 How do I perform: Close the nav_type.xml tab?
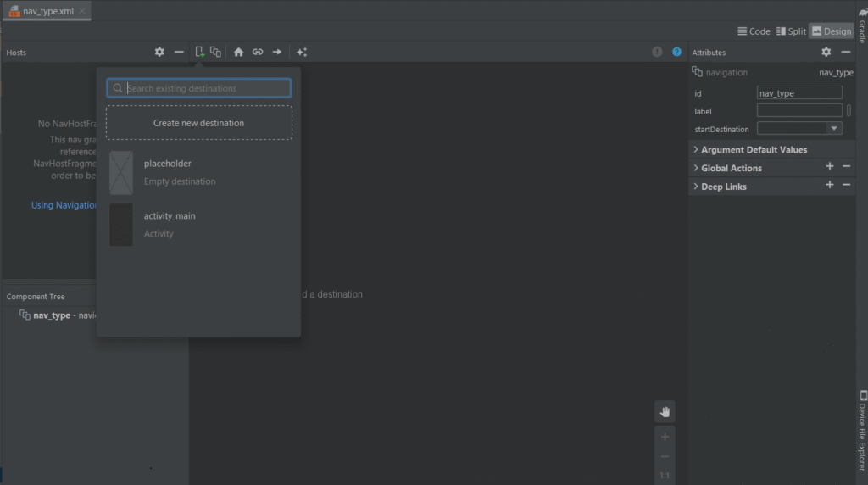pyautogui.click(x=82, y=10)
